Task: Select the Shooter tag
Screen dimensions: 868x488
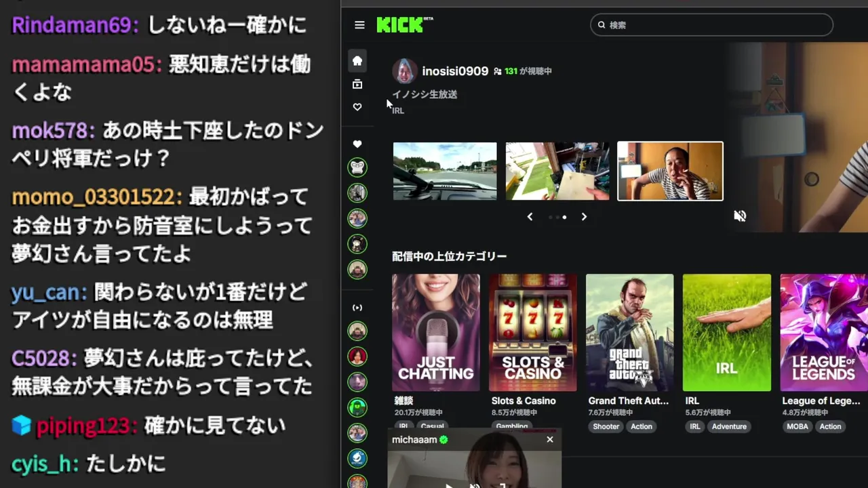Action: (x=606, y=426)
